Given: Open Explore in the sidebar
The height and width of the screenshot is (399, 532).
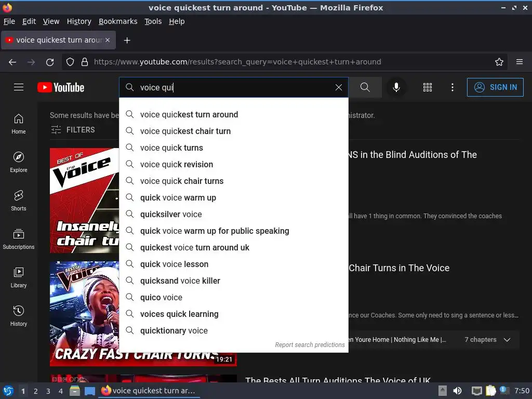Looking at the screenshot, I should 19,162.
